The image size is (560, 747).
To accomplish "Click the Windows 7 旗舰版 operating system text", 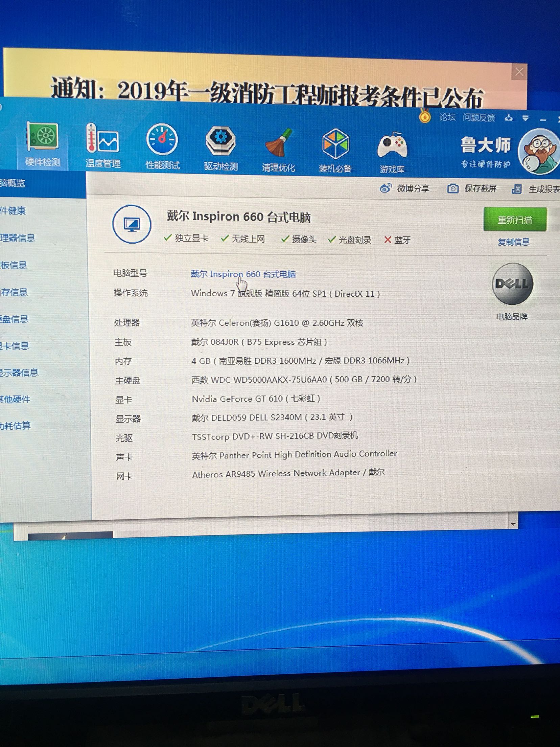I will (x=285, y=293).
